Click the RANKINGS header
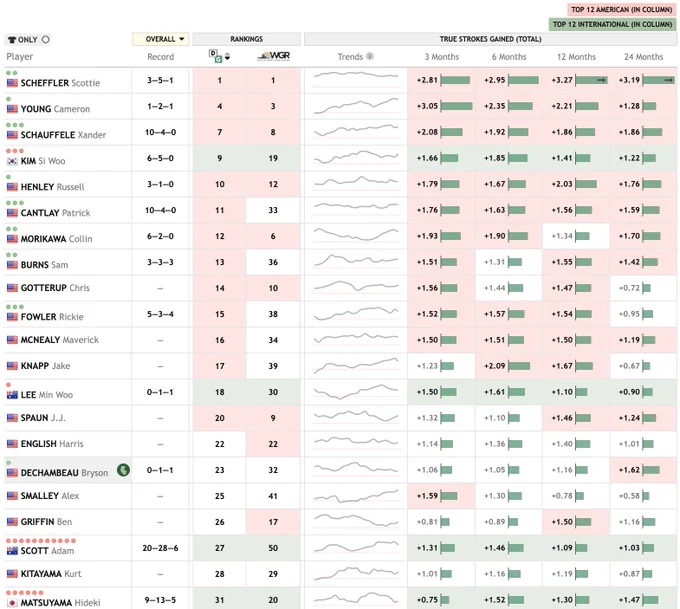 tap(246, 39)
